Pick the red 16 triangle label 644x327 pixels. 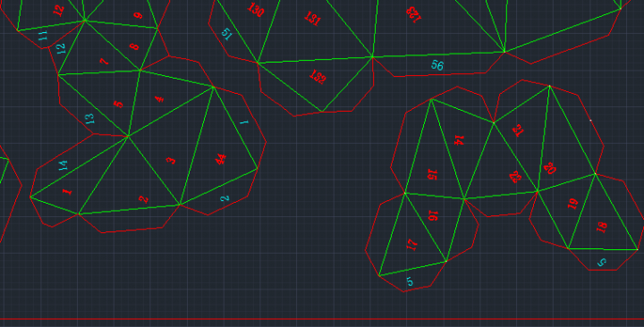433,215
